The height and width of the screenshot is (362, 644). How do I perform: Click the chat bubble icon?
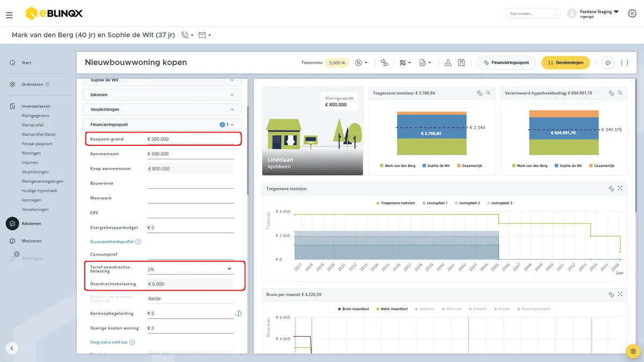coord(608,63)
